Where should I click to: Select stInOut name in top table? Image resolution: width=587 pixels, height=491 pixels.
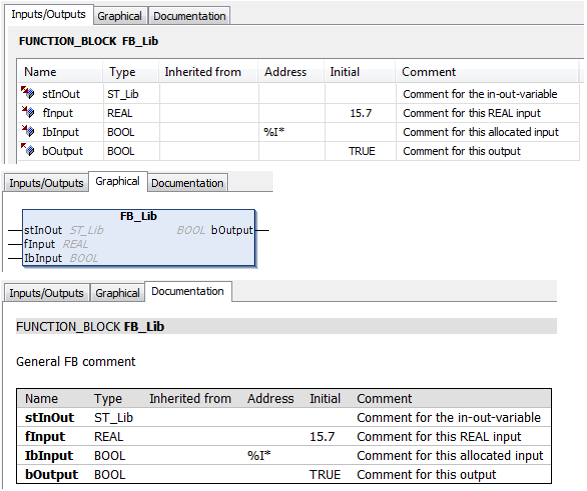(61, 94)
